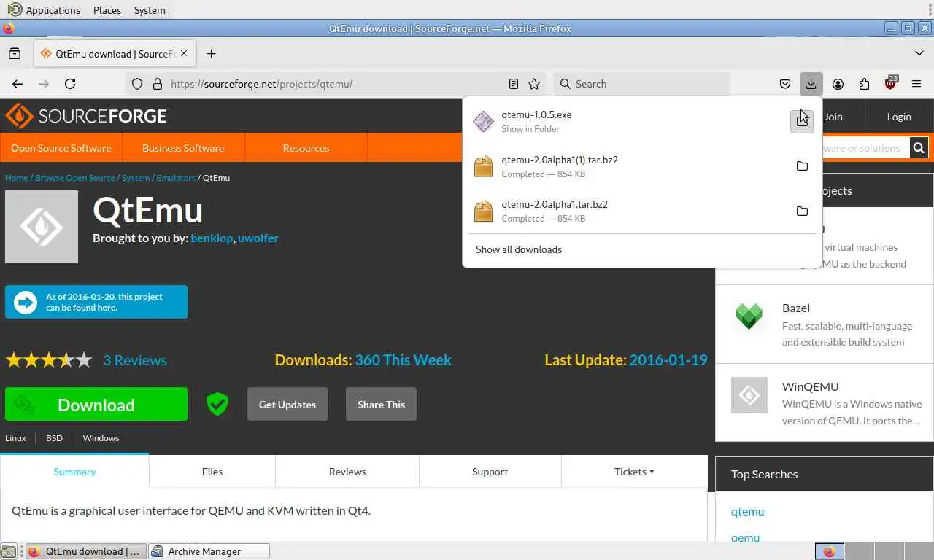Click the lock site information icon
The height and width of the screenshot is (560, 934).
point(157,84)
